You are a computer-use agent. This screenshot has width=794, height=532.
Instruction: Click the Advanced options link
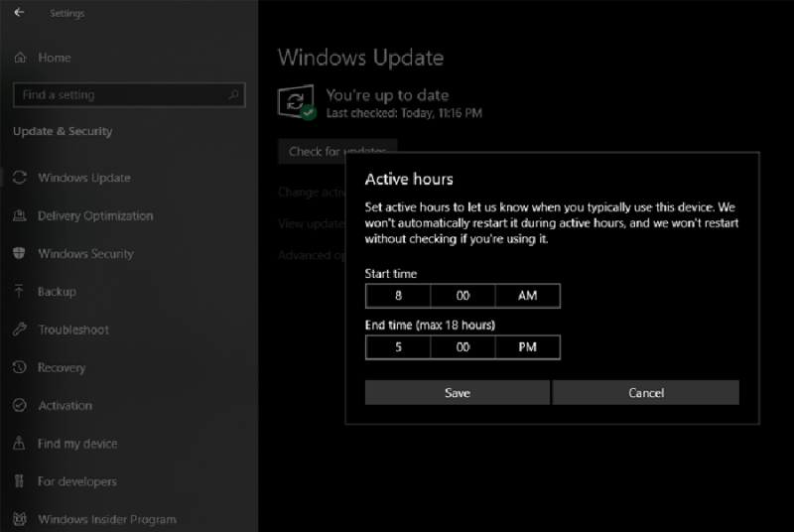(x=311, y=255)
